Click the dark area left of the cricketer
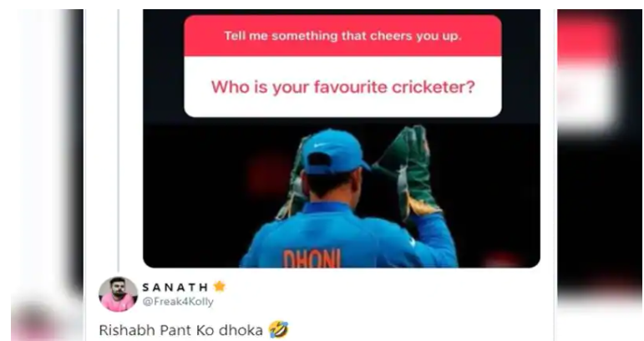Screen dimensions: 644x341 pos(205,197)
